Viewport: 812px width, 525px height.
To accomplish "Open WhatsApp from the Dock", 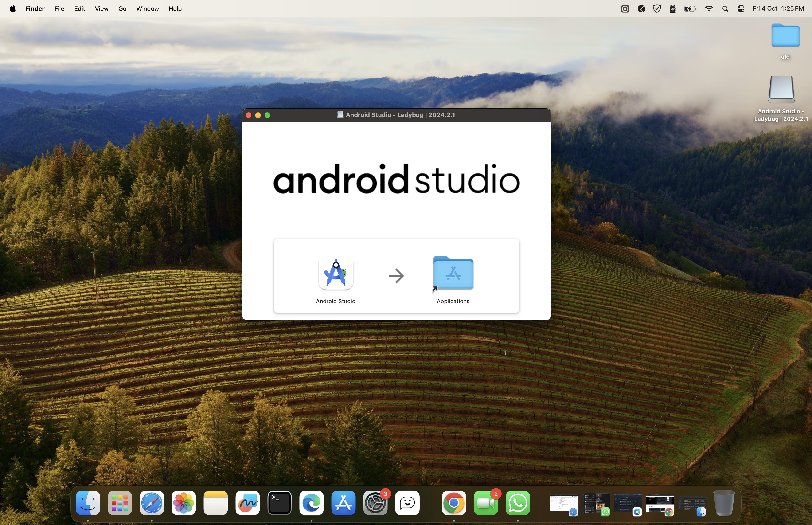I will [x=518, y=503].
